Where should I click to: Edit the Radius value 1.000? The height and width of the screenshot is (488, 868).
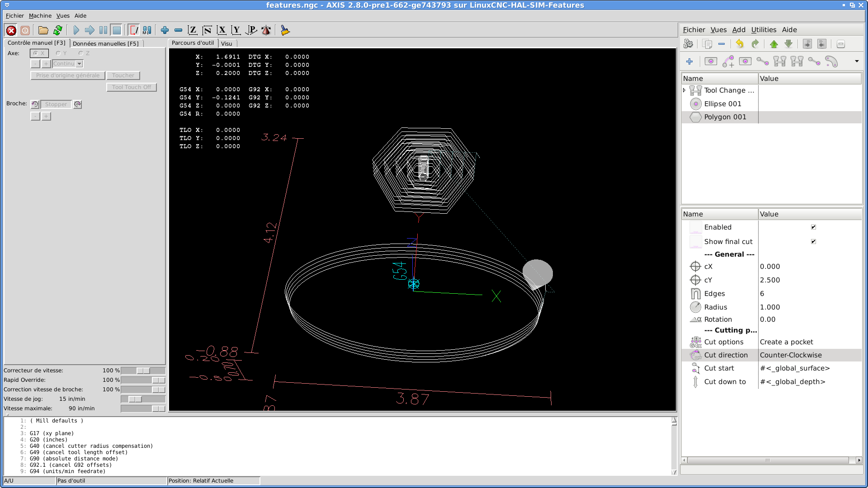tap(809, 307)
